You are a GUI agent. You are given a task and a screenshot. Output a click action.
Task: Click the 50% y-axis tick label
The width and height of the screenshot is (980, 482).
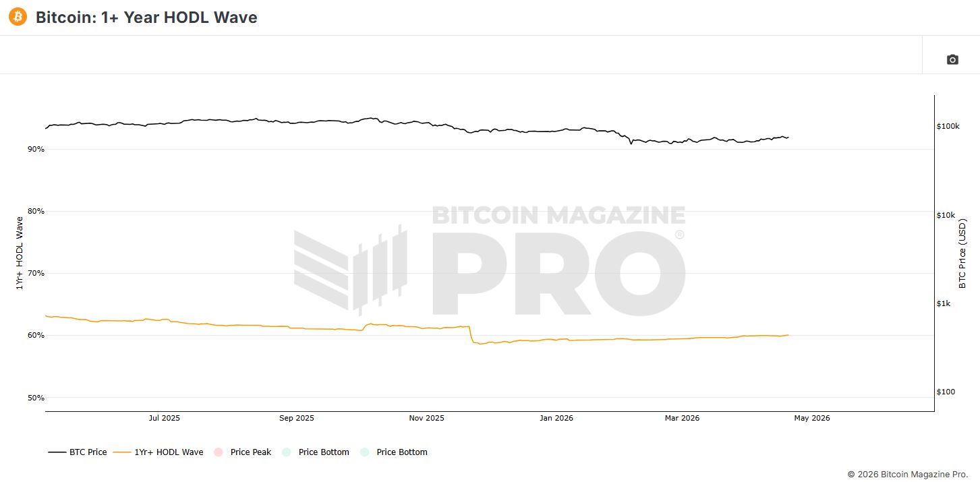[36, 398]
